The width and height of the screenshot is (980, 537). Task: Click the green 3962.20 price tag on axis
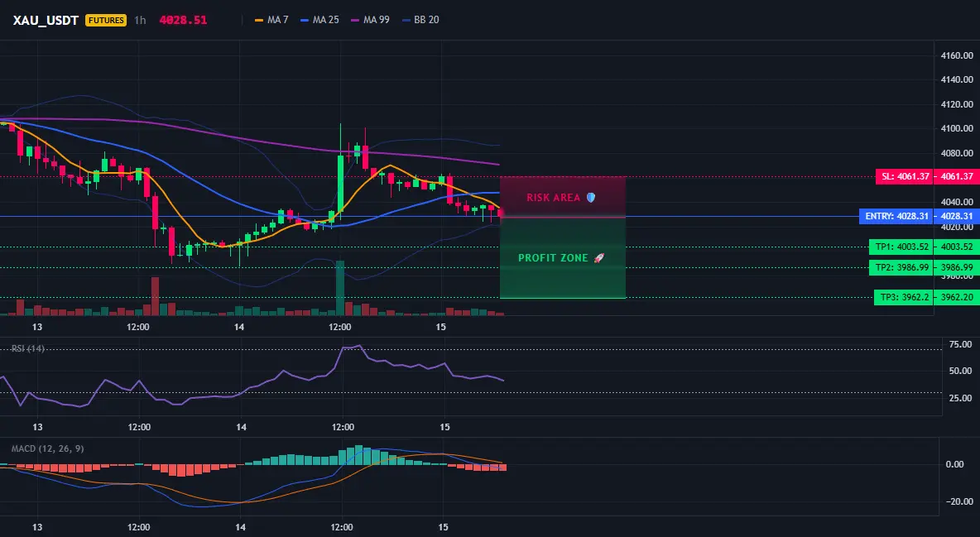pos(957,298)
